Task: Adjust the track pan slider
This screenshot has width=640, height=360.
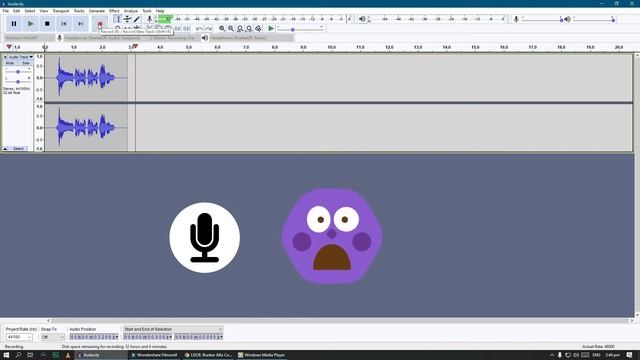Action: 18,82
